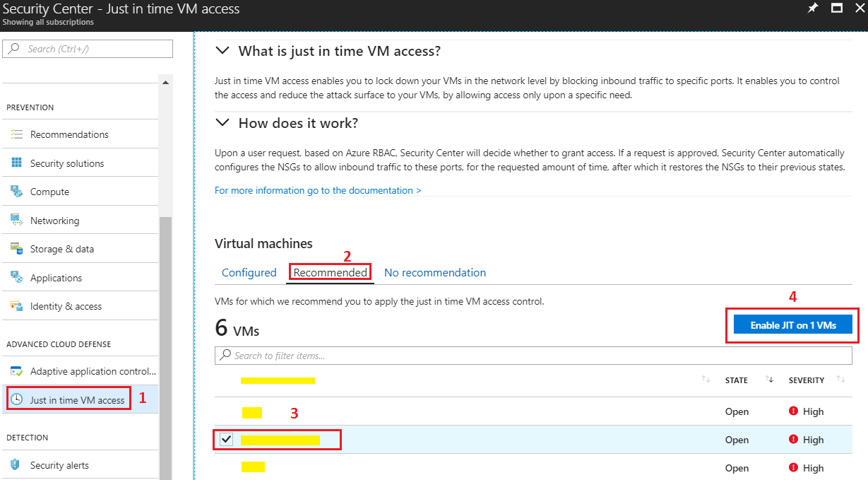The width and height of the screenshot is (868, 480).
Task: Click the Identity & access icon
Action: [17, 306]
